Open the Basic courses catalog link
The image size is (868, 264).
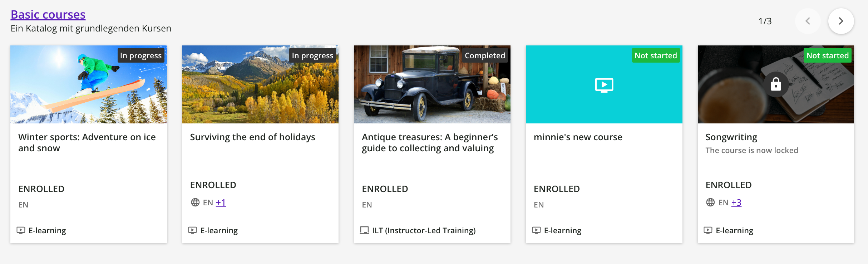pyautogui.click(x=48, y=15)
